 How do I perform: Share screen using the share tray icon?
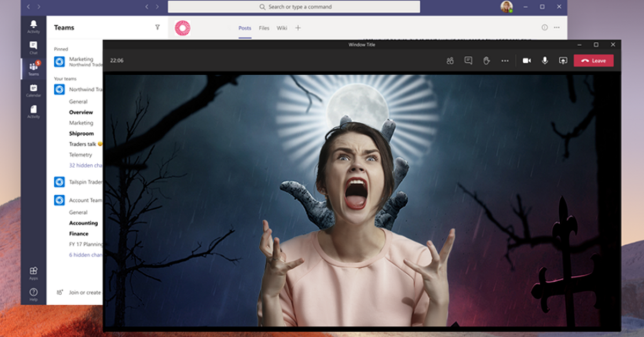pos(562,61)
